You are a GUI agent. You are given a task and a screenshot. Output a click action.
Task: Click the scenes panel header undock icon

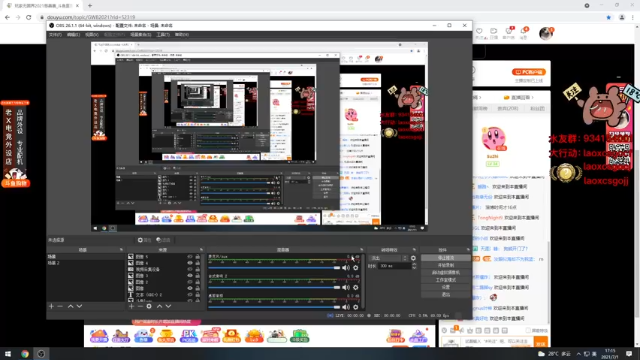pos(121,250)
